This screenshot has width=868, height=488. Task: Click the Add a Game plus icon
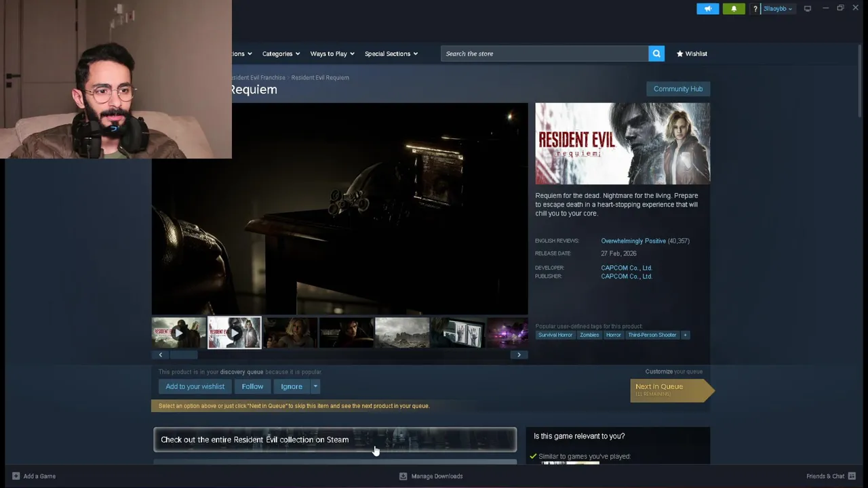click(x=16, y=476)
